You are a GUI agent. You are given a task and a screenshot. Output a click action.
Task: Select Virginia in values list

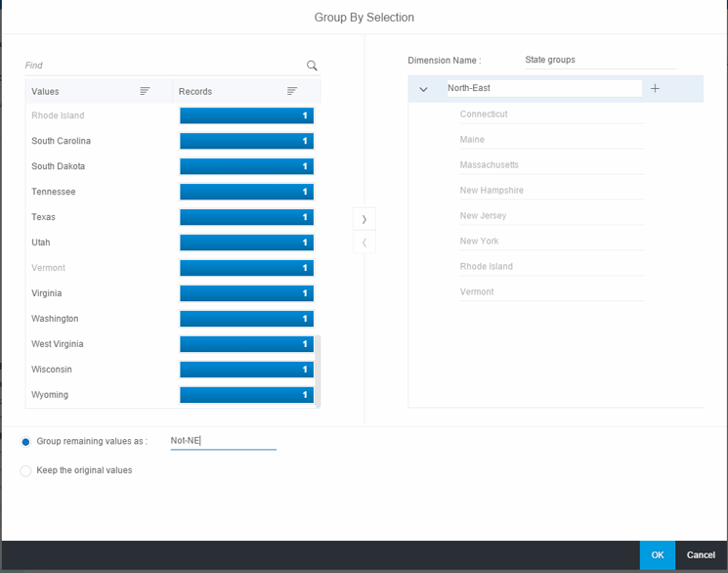[x=47, y=293]
